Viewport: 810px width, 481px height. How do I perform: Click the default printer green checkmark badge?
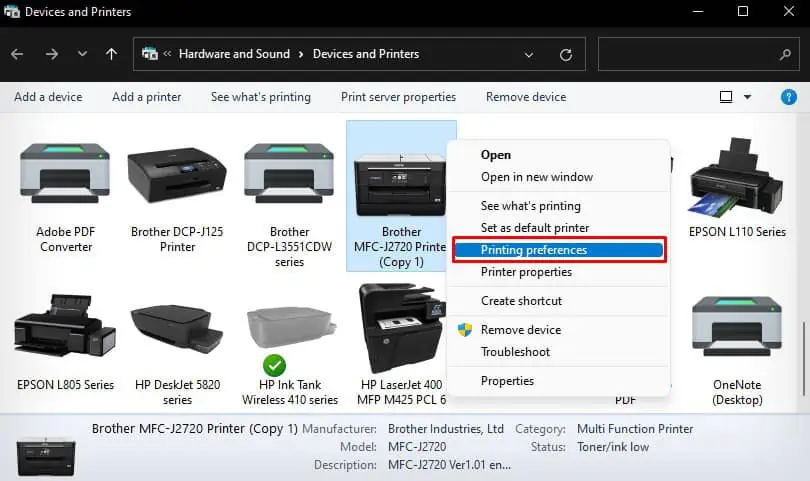coord(274,365)
